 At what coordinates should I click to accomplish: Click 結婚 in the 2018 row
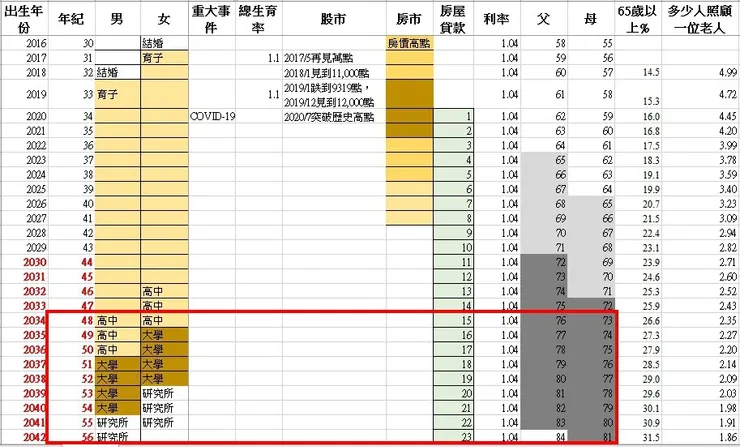(x=117, y=73)
